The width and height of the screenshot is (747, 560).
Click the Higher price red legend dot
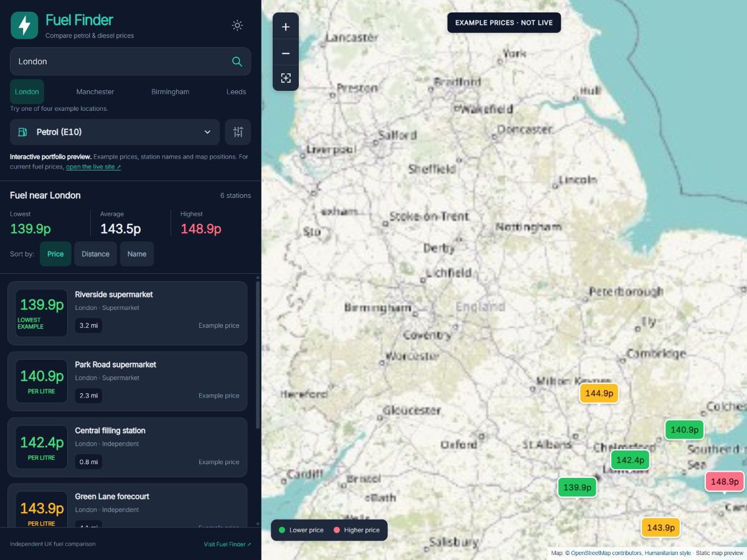[x=337, y=530]
